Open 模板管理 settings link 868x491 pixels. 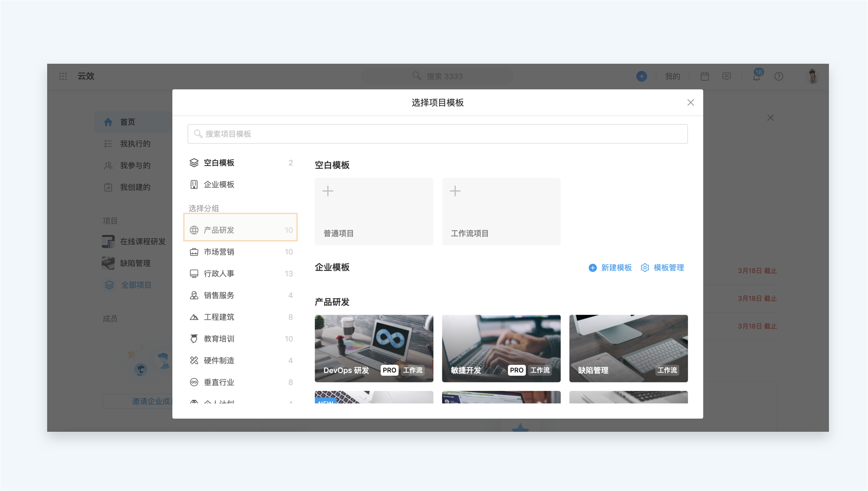click(x=663, y=268)
